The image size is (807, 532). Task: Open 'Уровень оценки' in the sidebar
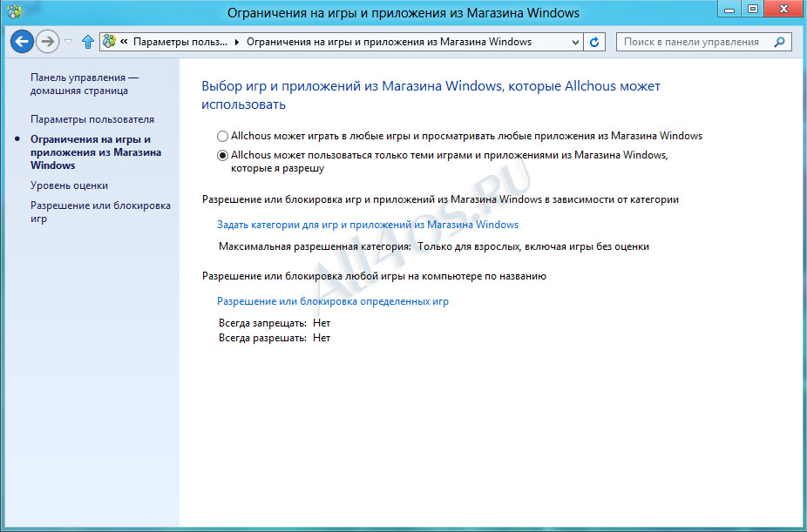pos(69,185)
